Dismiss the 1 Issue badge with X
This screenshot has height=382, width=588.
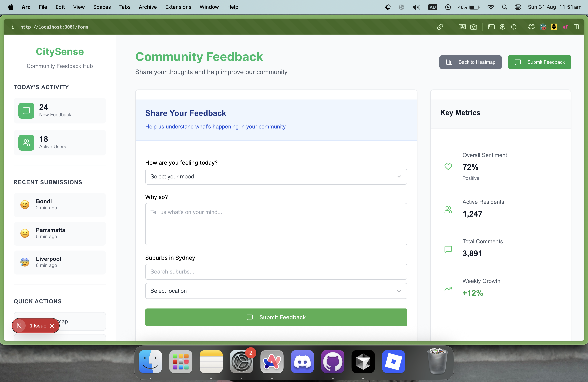pyautogui.click(x=52, y=326)
